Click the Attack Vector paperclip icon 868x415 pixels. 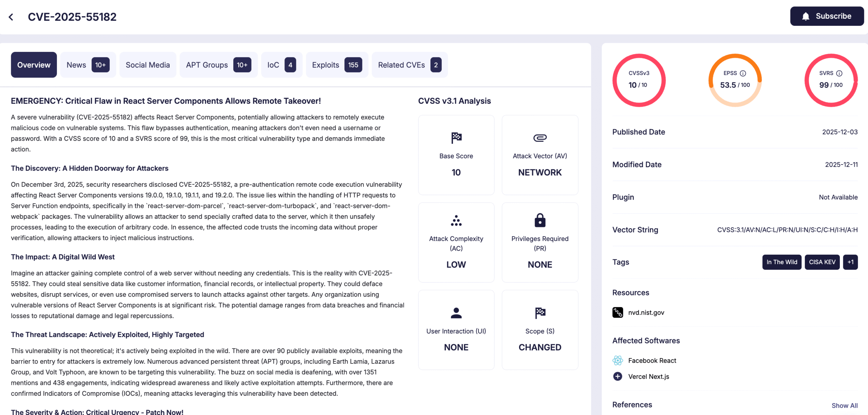point(540,138)
